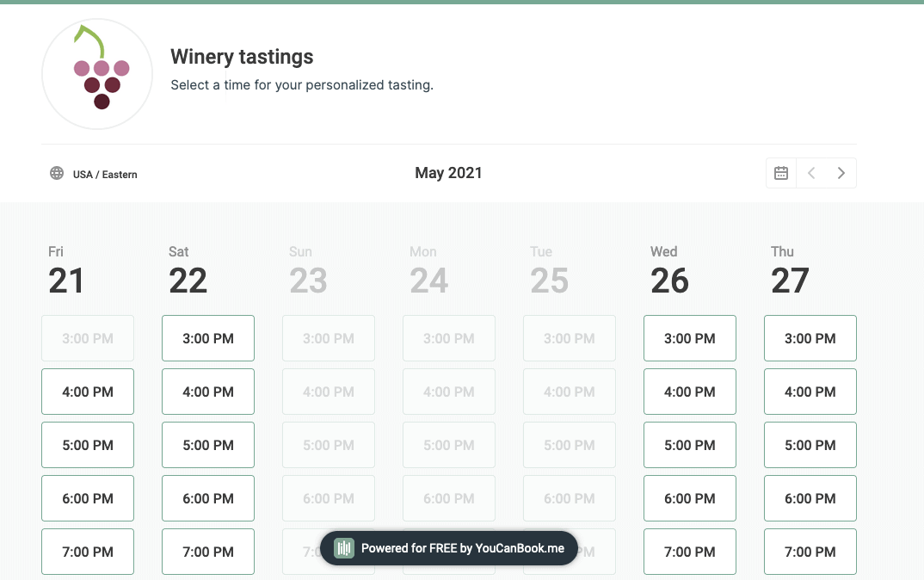Click the Tue 25 day header

point(549,270)
